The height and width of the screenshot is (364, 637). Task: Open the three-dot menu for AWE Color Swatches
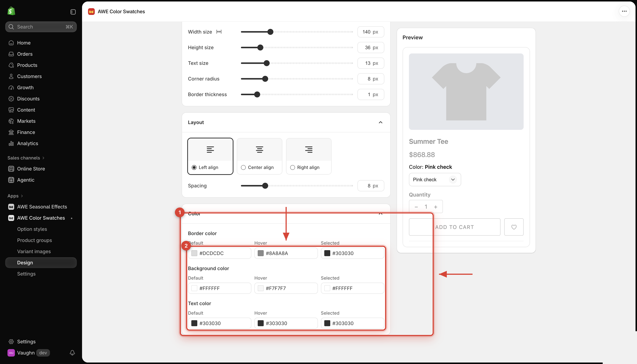(x=624, y=11)
